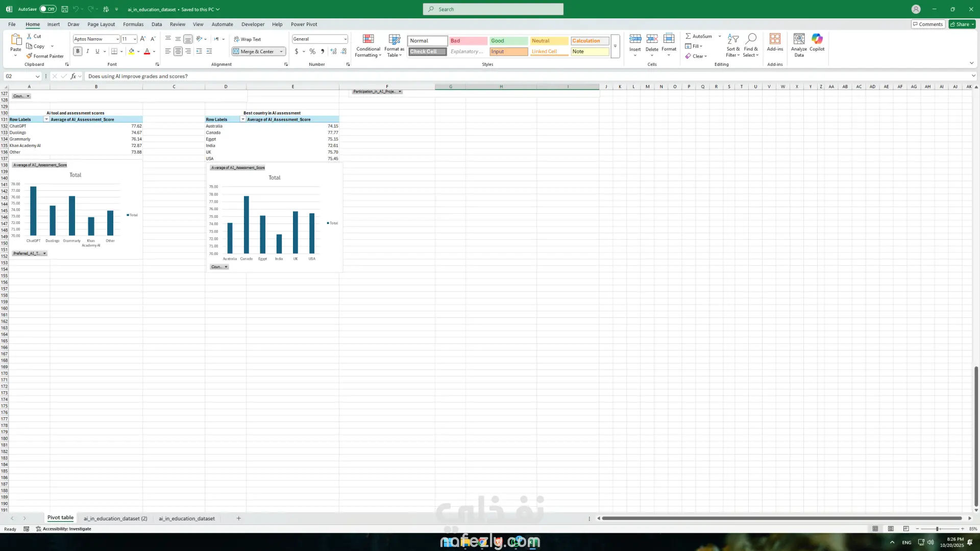
Task: Open the font name dropdown
Action: click(x=117, y=39)
